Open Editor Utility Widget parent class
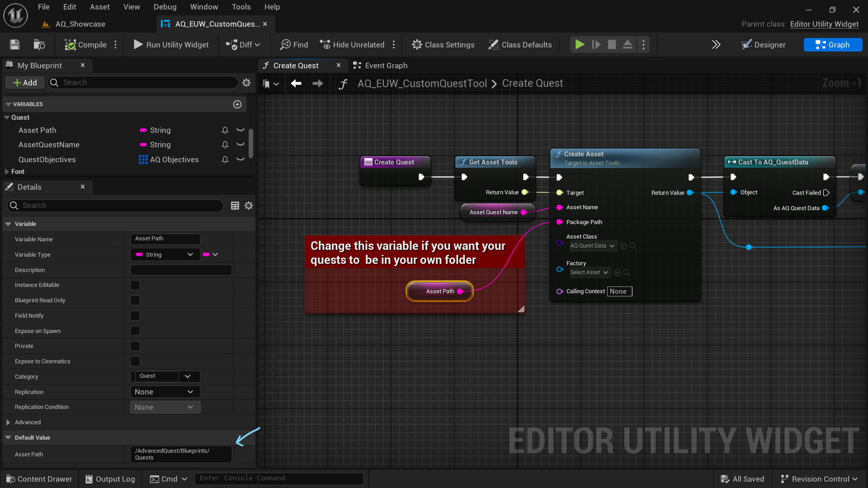Screen dimensions: 868x488 824,24
